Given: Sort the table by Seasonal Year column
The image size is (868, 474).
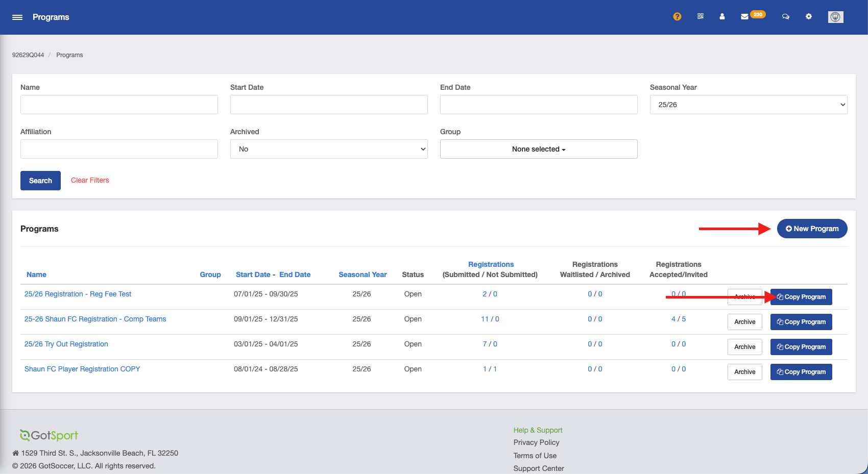Looking at the screenshot, I should tap(363, 275).
